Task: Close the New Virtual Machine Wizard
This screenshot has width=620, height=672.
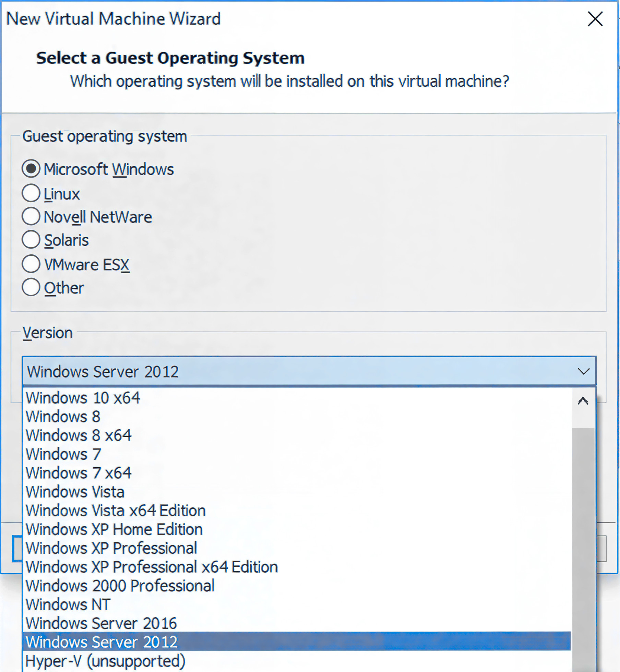Action: 595,19
